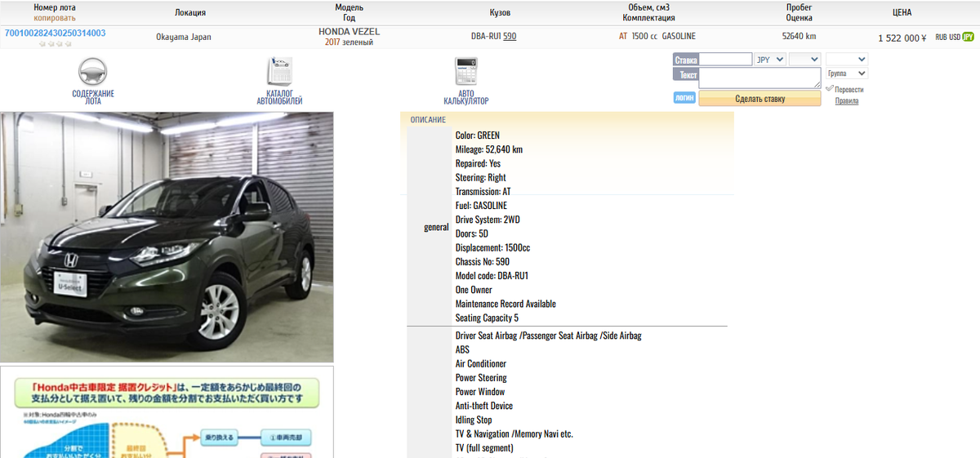This screenshot has height=458, width=980.
Task: Click the One Owner description line
Action: (x=474, y=290)
